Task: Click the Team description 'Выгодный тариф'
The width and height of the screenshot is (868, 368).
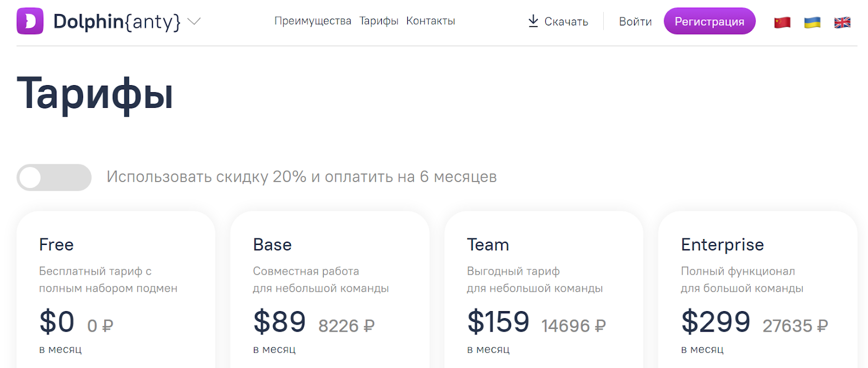Action: [513, 271]
